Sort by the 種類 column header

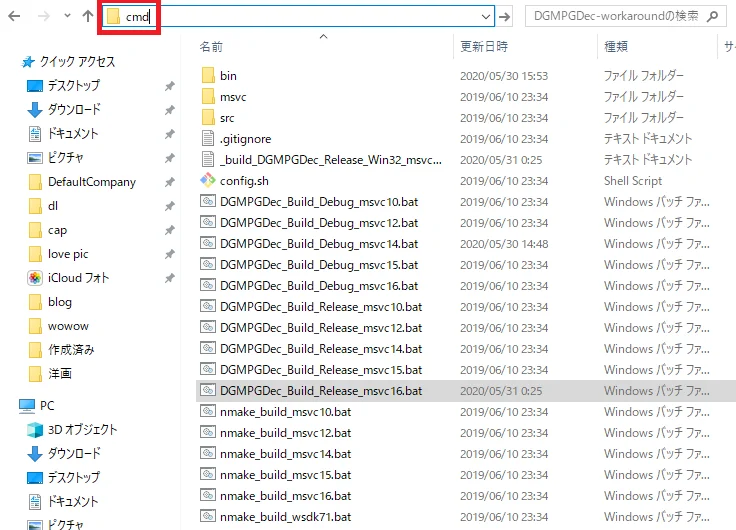(x=616, y=47)
